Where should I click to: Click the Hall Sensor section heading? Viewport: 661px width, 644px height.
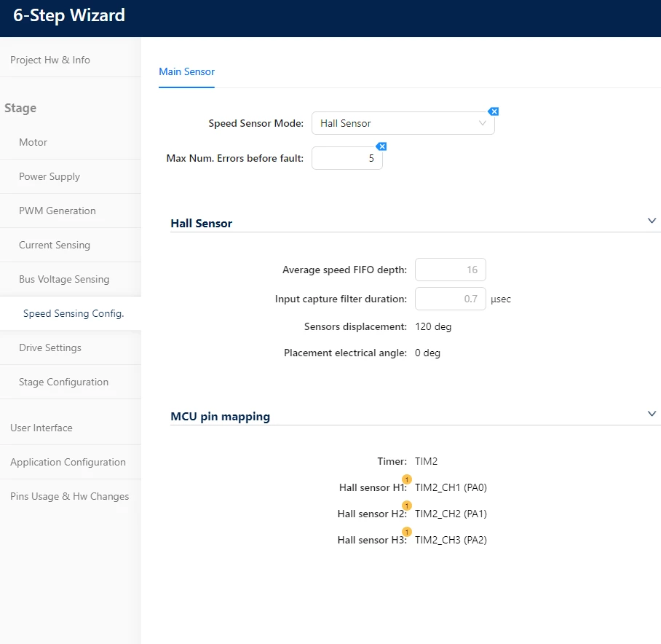201,223
